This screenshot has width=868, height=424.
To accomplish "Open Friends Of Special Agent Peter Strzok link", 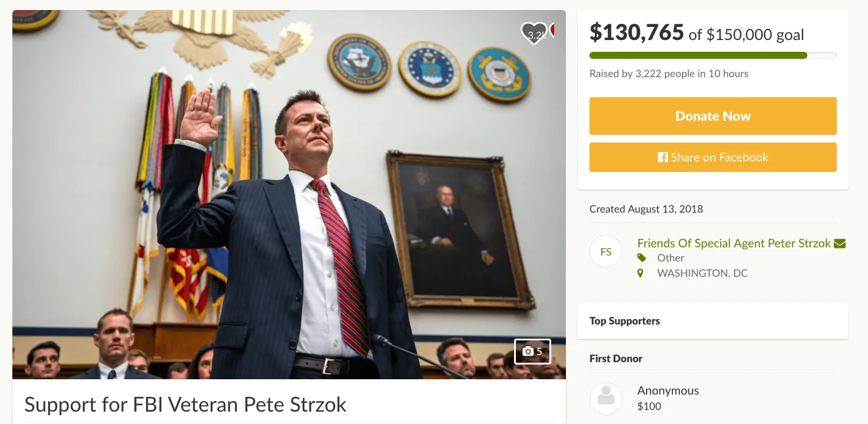I will tap(734, 243).
